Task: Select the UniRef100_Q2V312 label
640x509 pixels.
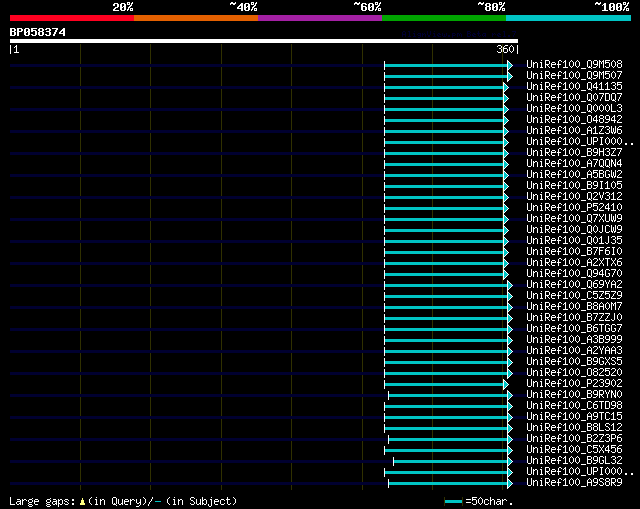Action: tap(574, 197)
